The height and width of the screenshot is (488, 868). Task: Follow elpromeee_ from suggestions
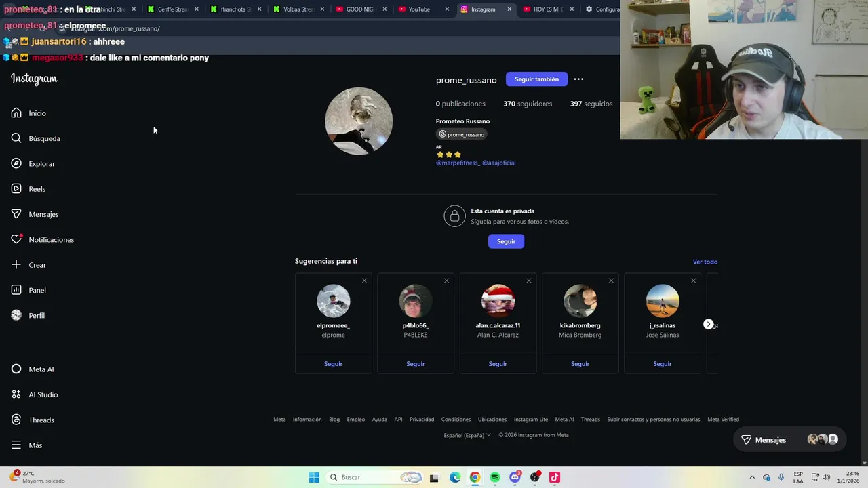tap(333, 364)
